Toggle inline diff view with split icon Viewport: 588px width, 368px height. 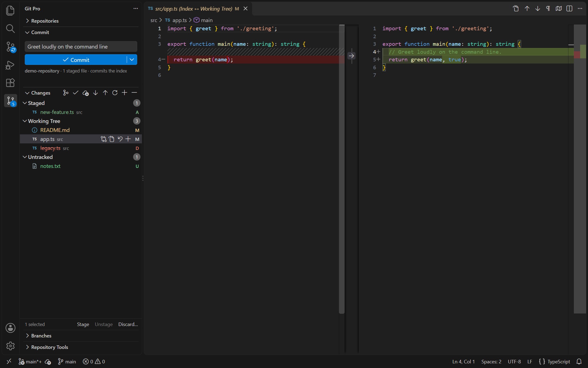(569, 9)
